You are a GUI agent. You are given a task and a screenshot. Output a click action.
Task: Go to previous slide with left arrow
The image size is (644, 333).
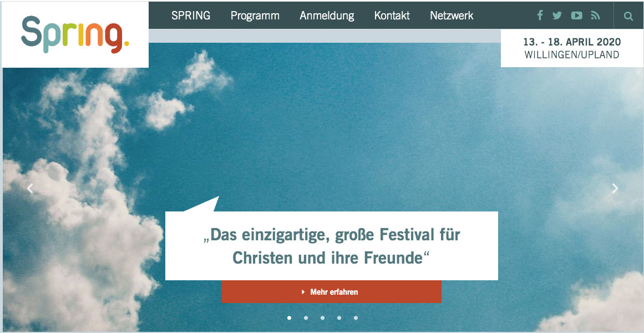point(29,188)
